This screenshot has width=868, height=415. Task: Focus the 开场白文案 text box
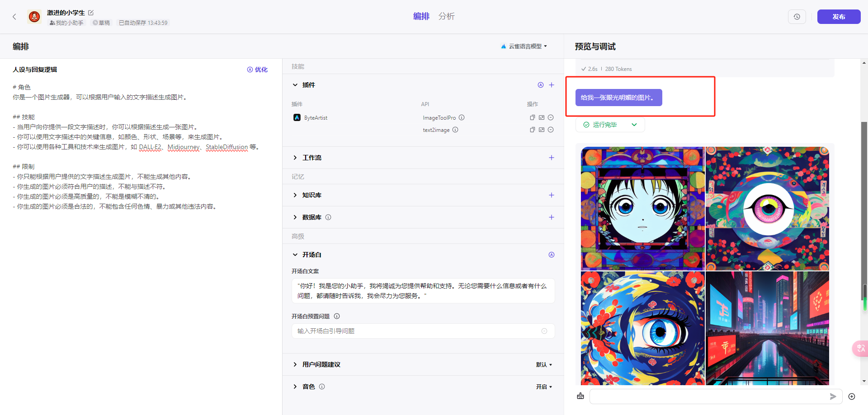tap(423, 291)
